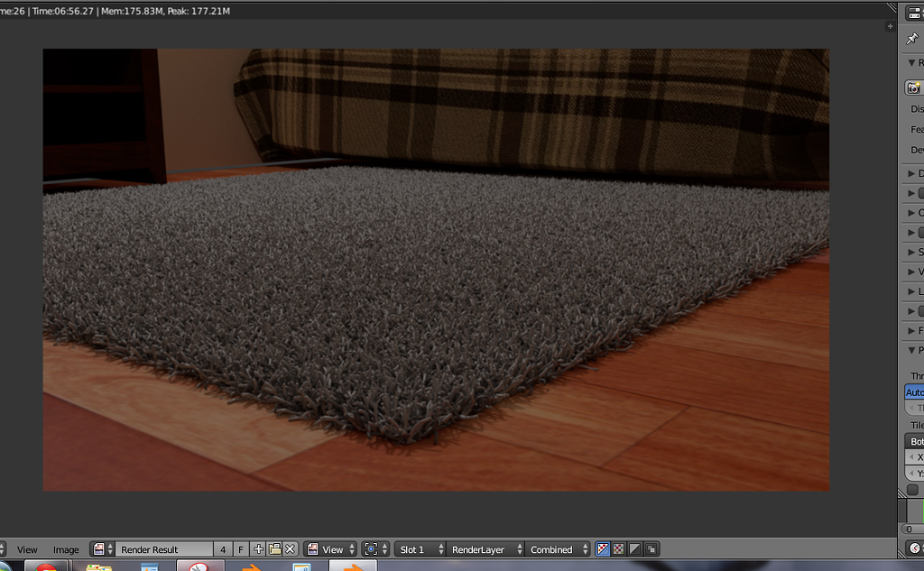Click the plus icon to show properties region
The height and width of the screenshot is (571, 924).
pyautogui.click(x=890, y=26)
